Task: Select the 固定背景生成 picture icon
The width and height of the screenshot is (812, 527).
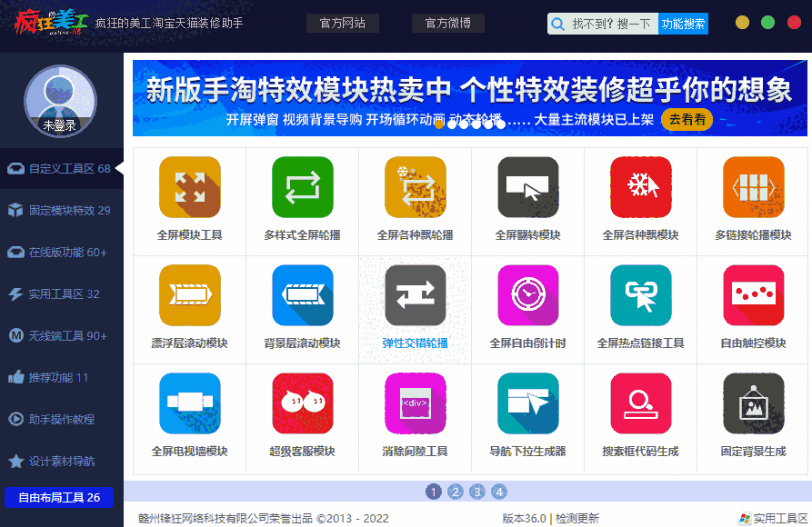Action: (754, 403)
